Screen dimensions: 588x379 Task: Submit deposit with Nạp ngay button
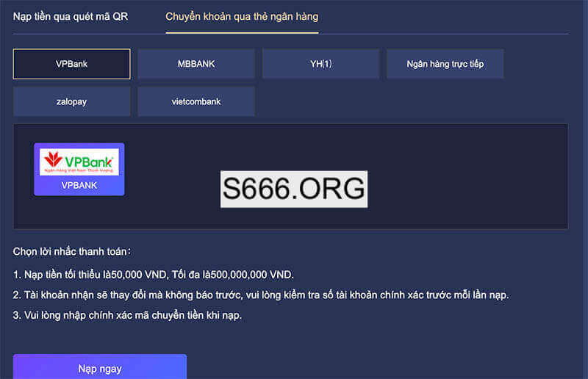pos(100,368)
